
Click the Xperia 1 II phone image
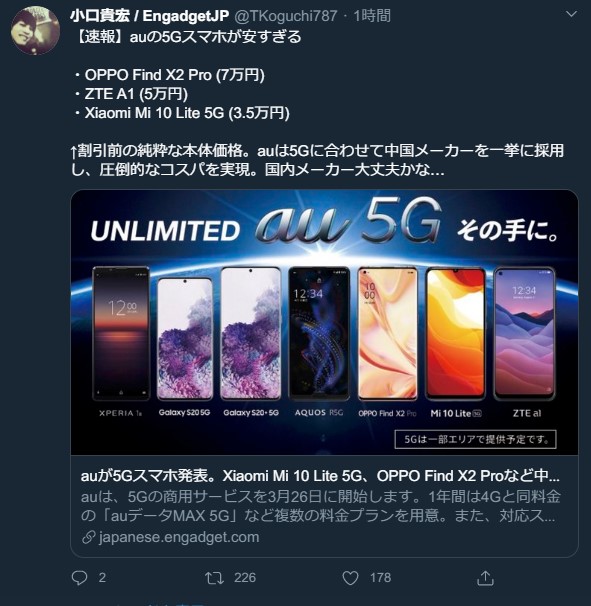click(121, 334)
